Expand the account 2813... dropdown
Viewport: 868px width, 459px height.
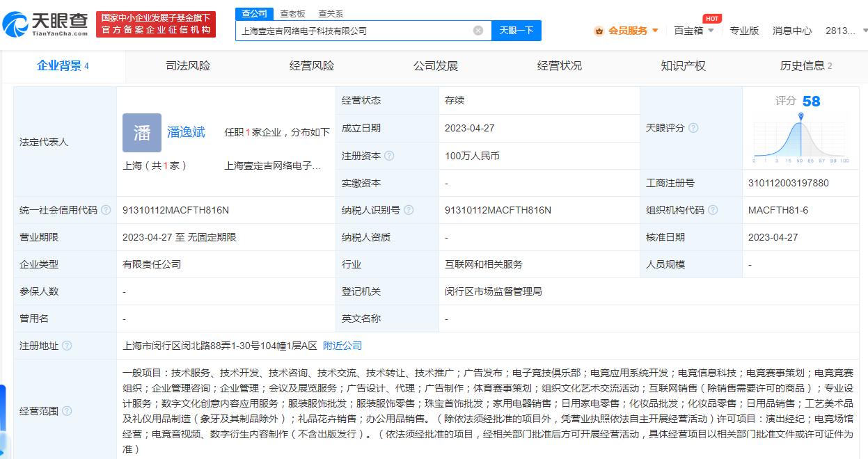point(865,31)
